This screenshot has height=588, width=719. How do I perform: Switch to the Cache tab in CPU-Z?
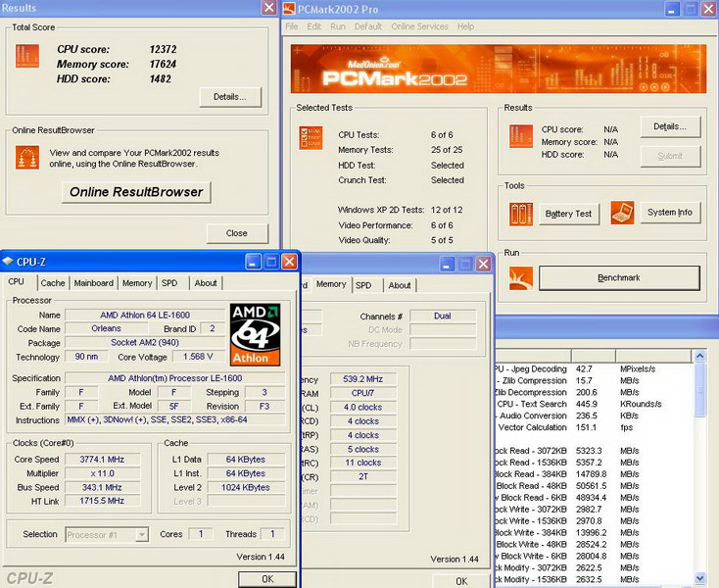click(x=53, y=283)
